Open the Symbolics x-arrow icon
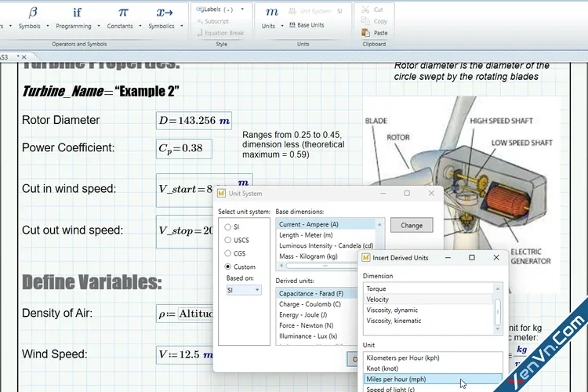 point(165,13)
